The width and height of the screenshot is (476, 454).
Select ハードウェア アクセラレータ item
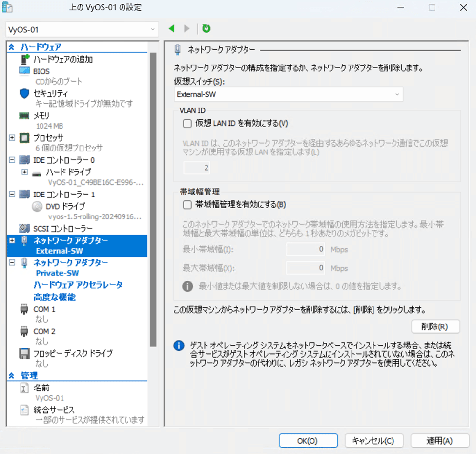tap(78, 285)
